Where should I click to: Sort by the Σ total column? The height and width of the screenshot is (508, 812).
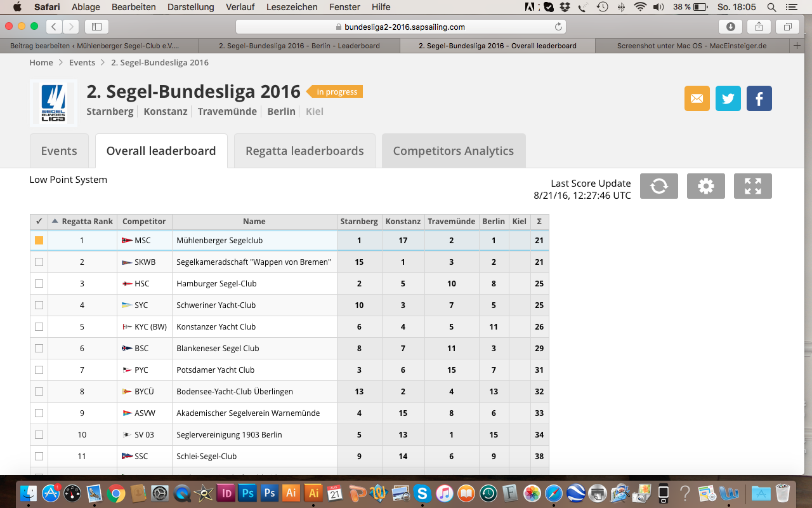coord(539,222)
